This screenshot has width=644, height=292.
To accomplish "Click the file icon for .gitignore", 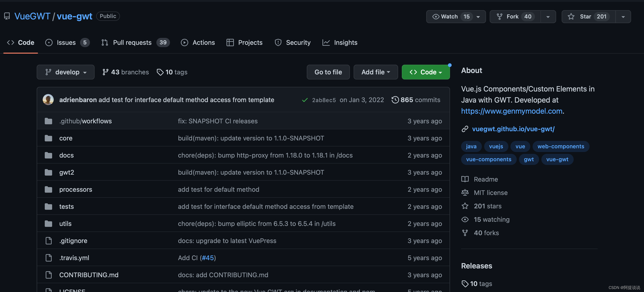I will tap(48, 241).
